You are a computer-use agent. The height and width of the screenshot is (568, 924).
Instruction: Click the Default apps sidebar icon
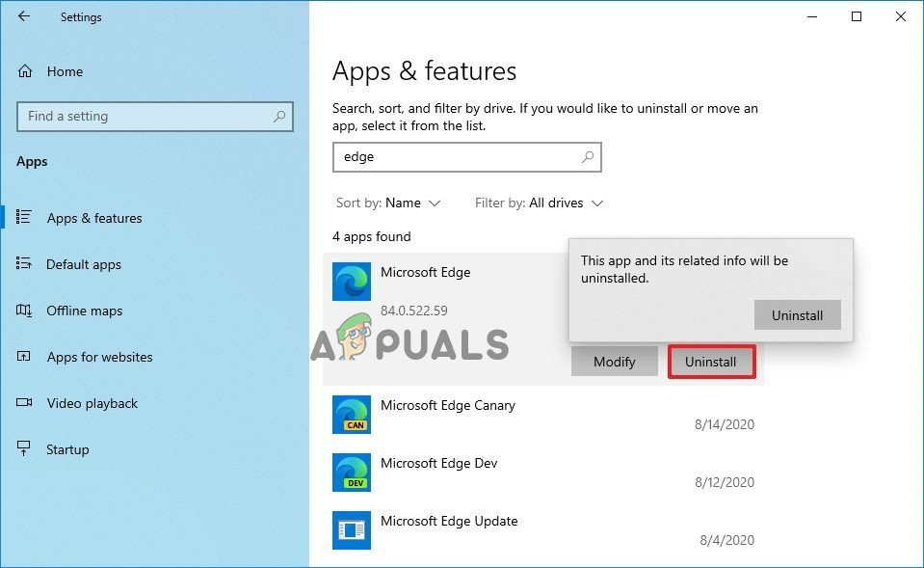tap(23, 263)
